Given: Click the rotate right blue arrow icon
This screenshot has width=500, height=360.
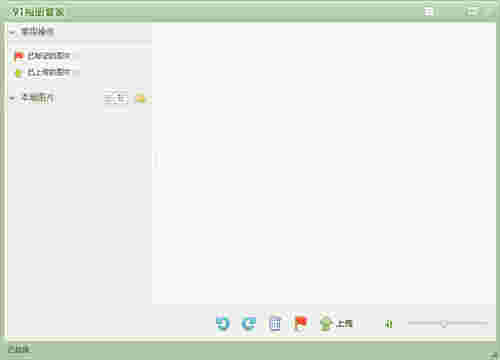Looking at the screenshot, I should pyautogui.click(x=248, y=323).
